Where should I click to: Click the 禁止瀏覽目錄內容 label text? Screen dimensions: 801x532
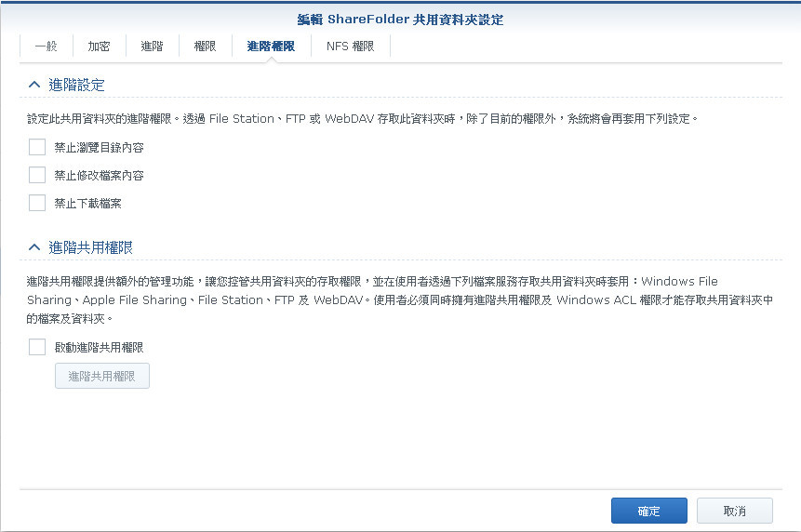pos(100,148)
